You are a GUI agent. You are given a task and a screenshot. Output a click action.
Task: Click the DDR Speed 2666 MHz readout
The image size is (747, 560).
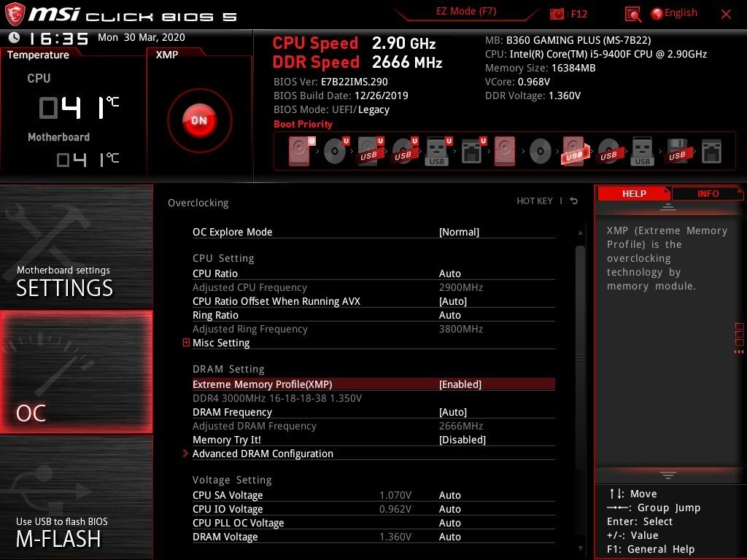(357, 63)
